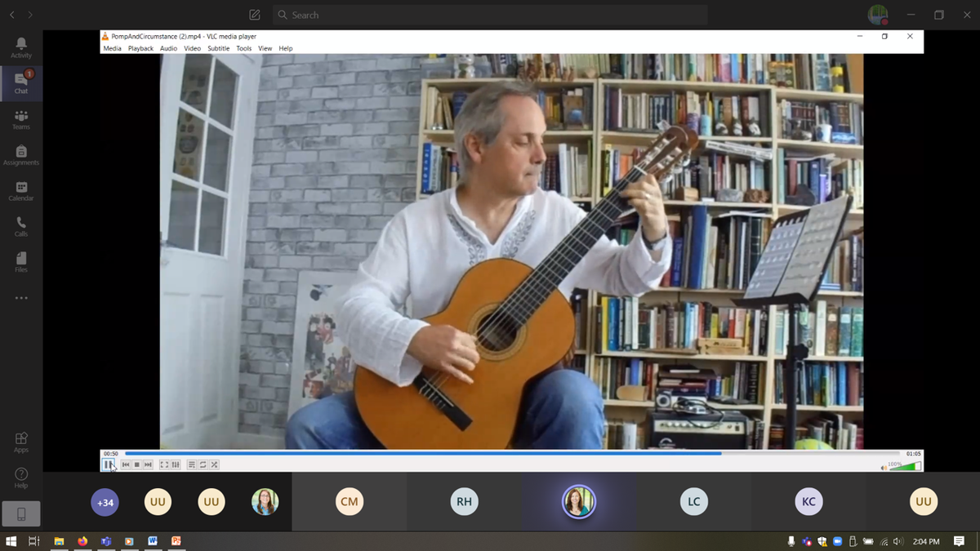
Task: Open the Windows Start menu
Action: point(11,541)
